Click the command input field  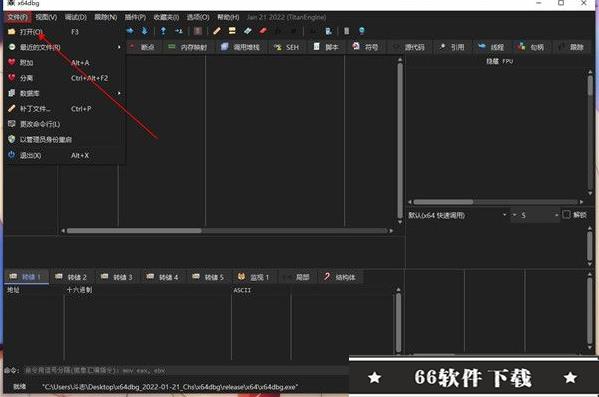(185, 370)
